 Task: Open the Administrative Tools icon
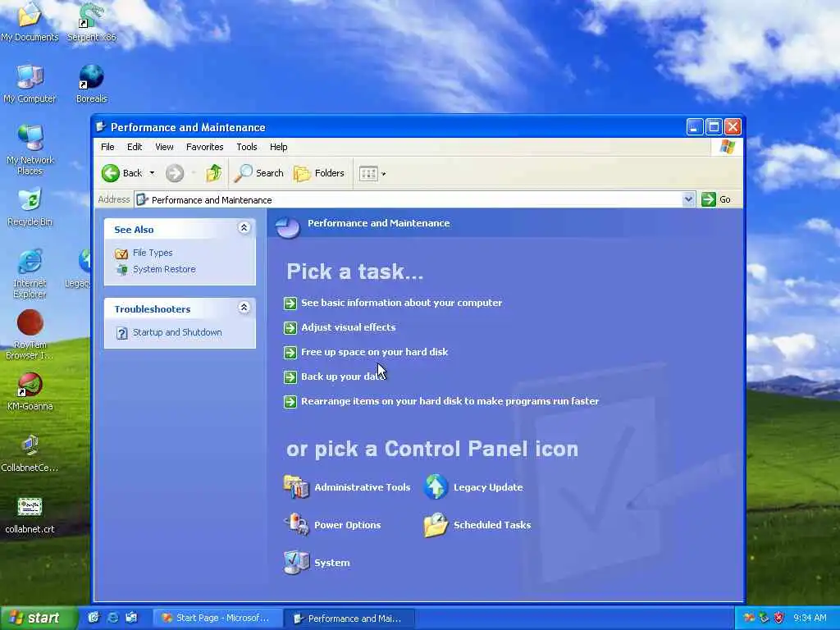click(x=347, y=487)
